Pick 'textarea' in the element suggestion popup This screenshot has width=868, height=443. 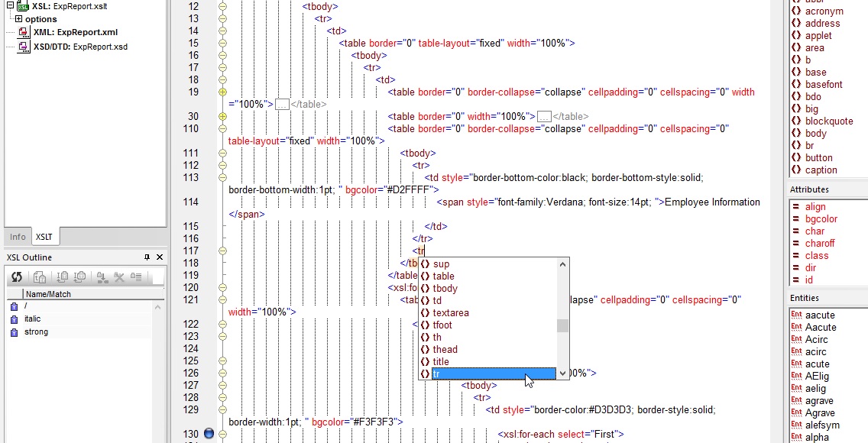(450, 313)
